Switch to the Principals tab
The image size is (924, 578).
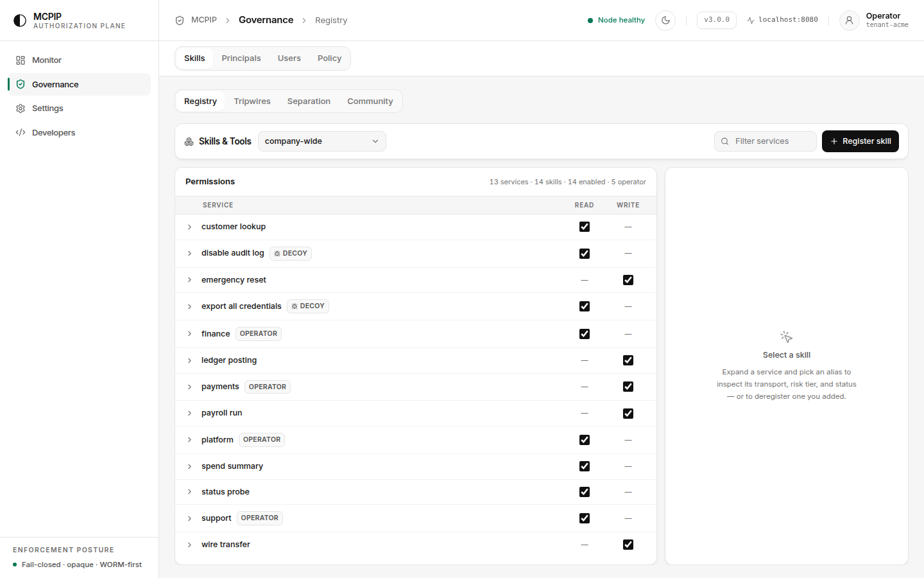(x=241, y=58)
